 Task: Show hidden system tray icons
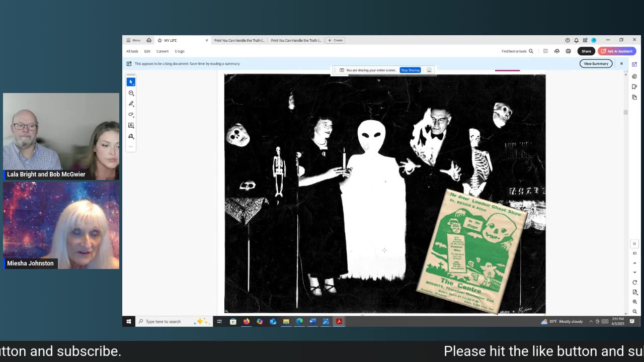point(591,321)
